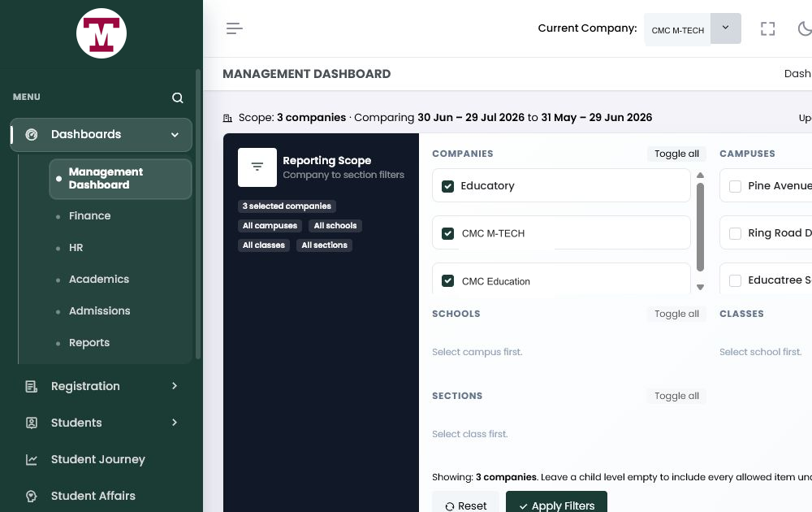Click the 'Select campus first.' text
This screenshot has width=812, height=512.
pyautogui.click(x=477, y=353)
